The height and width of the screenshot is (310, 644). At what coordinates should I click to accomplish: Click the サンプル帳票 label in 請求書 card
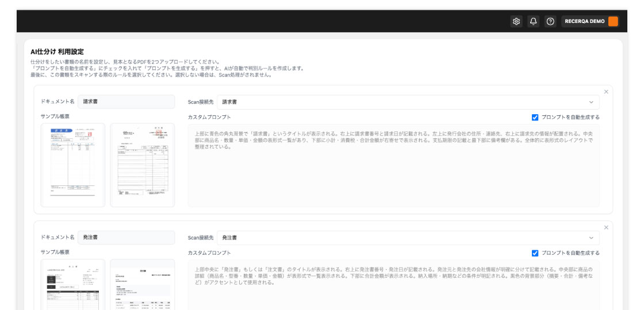55,117
